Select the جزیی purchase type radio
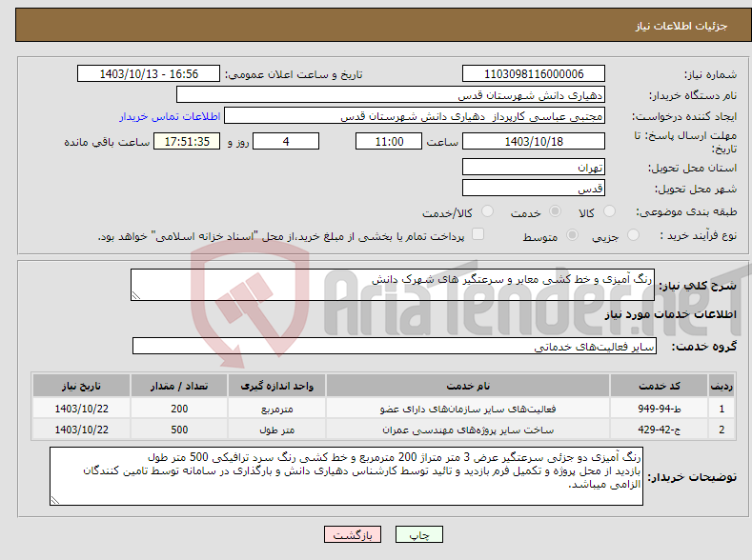752x560 pixels. tap(633, 234)
